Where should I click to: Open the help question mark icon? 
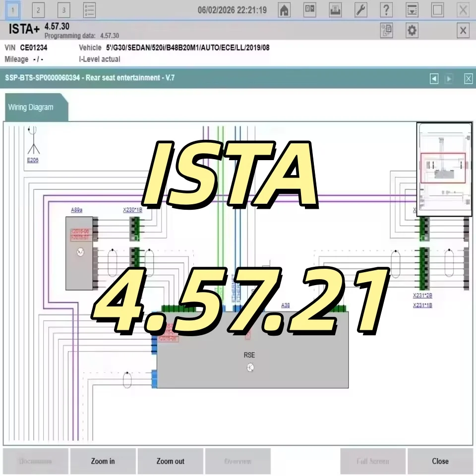[386, 10]
